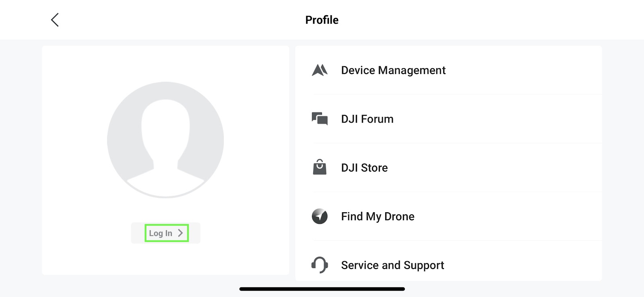Go back using the arrow icon

click(x=55, y=20)
